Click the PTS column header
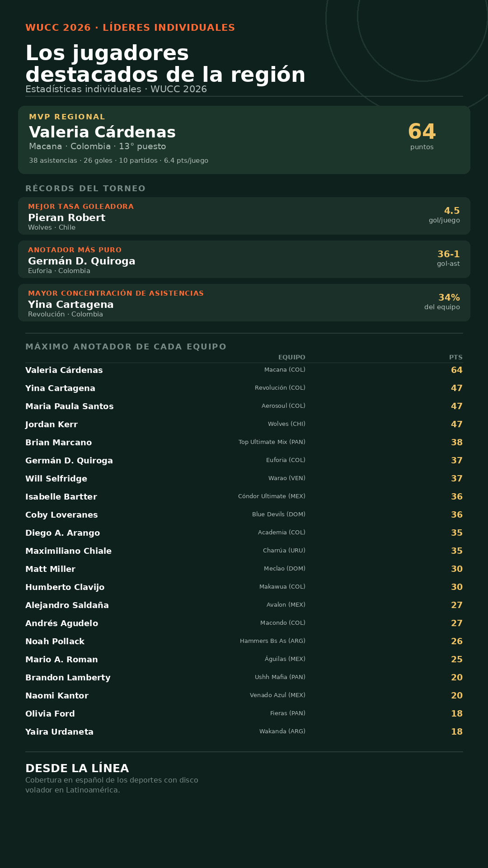The height and width of the screenshot is (868, 488). point(456,357)
